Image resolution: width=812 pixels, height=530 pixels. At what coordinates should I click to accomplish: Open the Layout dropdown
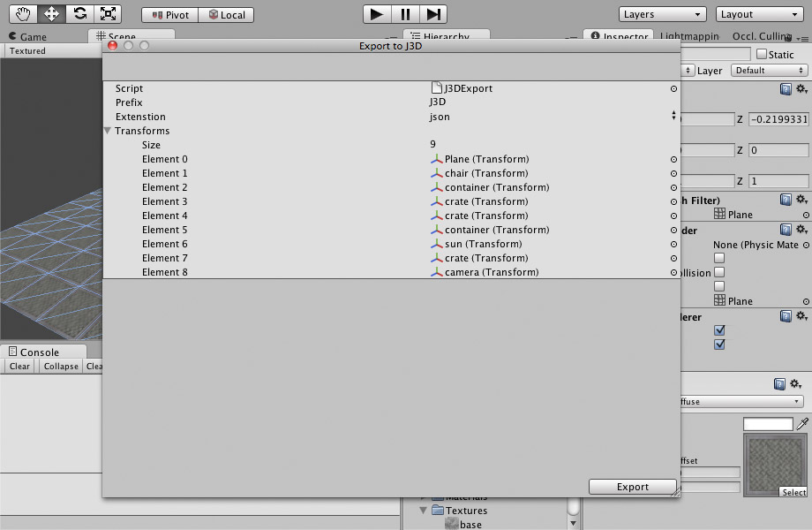[757, 13]
